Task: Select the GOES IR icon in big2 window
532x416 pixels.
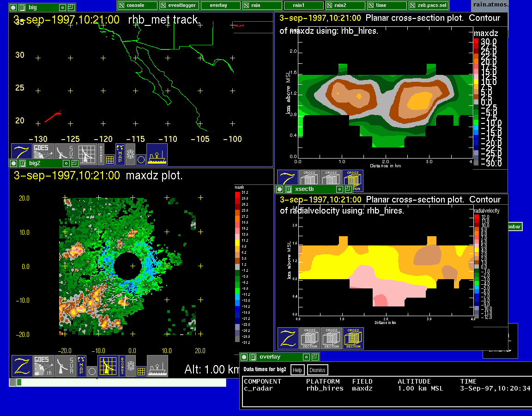Action: click(43, 366)
